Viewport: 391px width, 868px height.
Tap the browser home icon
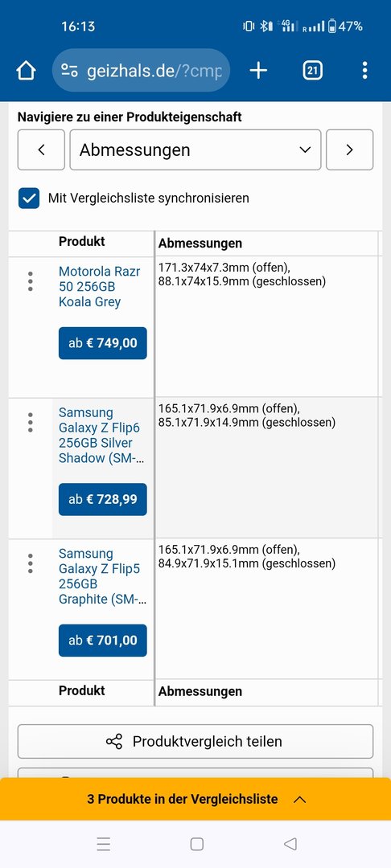click(x=26, y=70)
